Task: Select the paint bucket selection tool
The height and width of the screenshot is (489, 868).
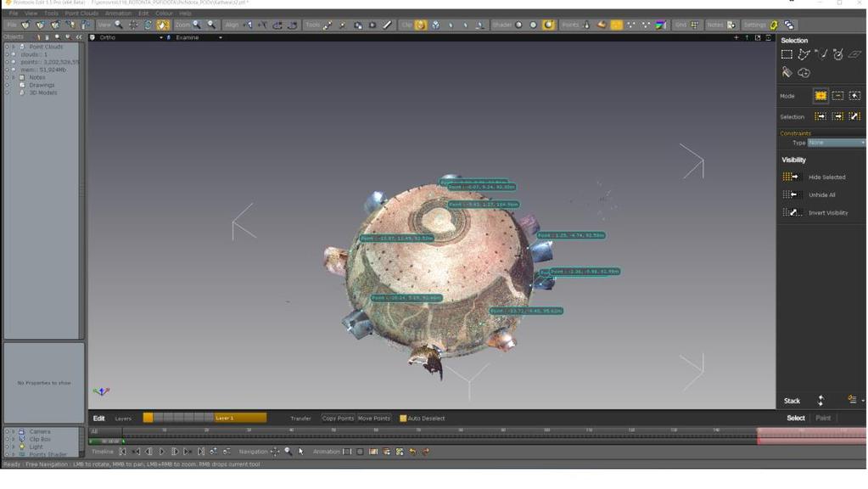Action: (787, 72)
